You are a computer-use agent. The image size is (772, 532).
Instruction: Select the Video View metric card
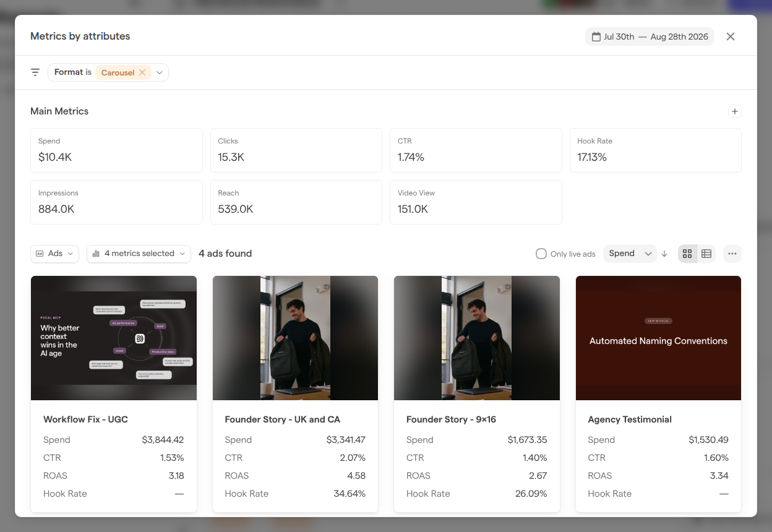pyautogui.click(x=476, y=202)
